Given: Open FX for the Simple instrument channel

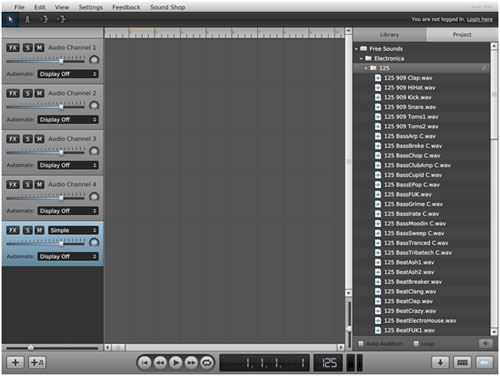Looking at the screenshot, I should pos(13,230).
